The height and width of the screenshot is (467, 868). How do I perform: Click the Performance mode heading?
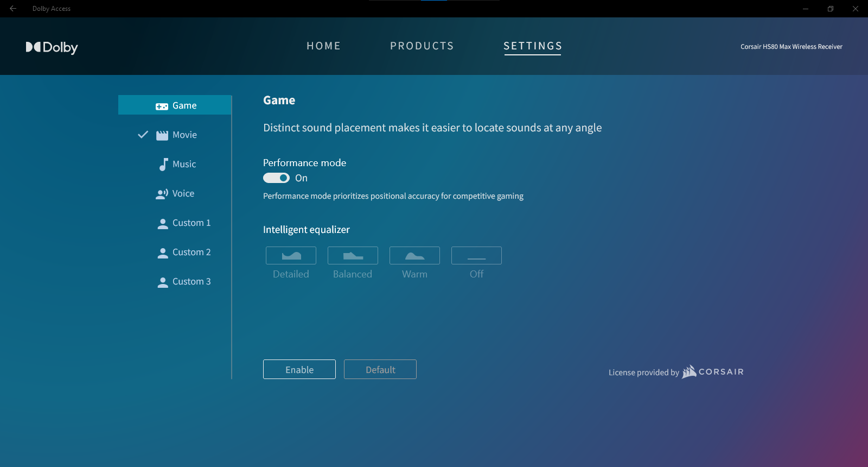[x=304, y=163]
